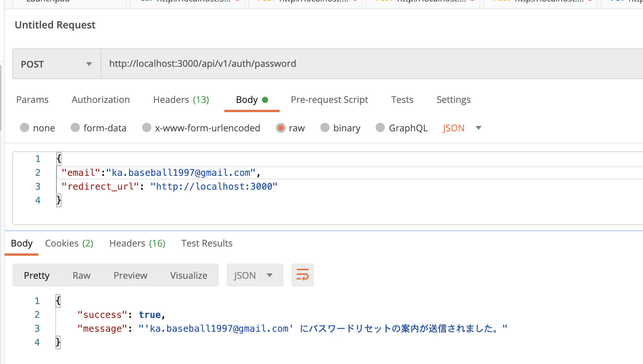Switch to the Authorization tab
Image resolution: width=643 pixels, height=364 pixels.
tap(100, 99)
